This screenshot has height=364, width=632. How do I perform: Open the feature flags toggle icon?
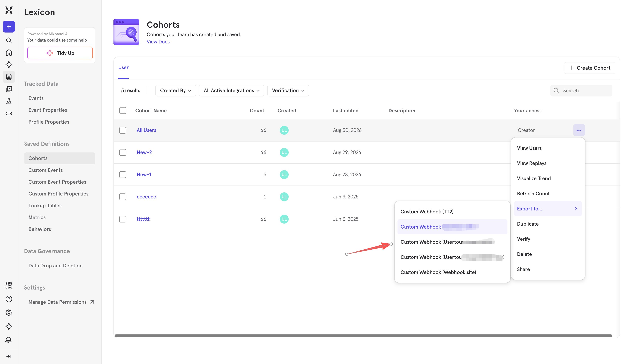9,113
